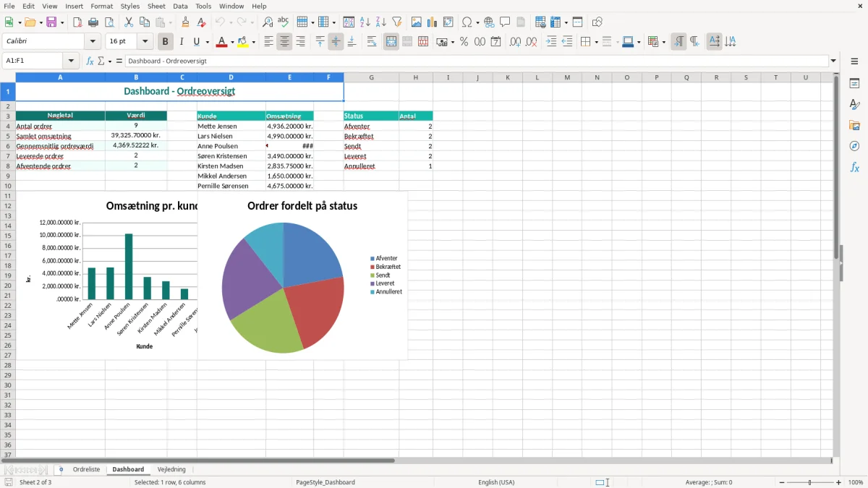Viewport: 868px width, 488px height.
Task: Expand the font name dropdown
Action: coord(93,42)
